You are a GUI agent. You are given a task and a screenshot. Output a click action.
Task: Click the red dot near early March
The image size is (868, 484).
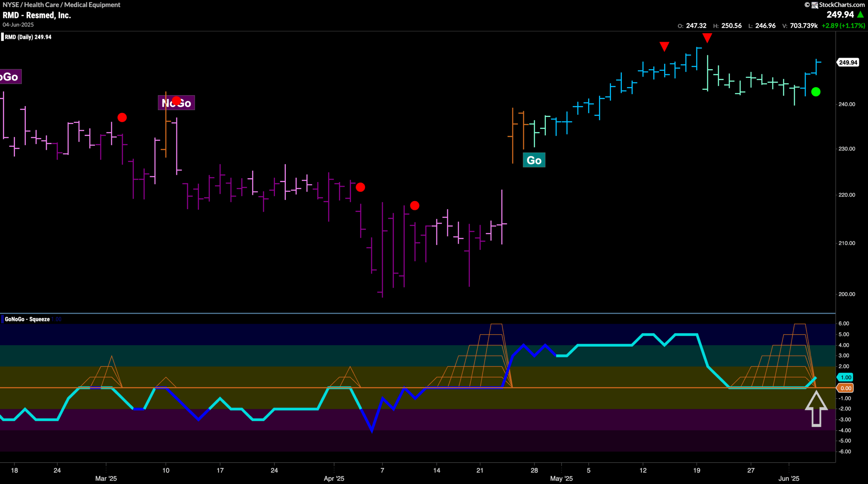[x=122, y=118]
